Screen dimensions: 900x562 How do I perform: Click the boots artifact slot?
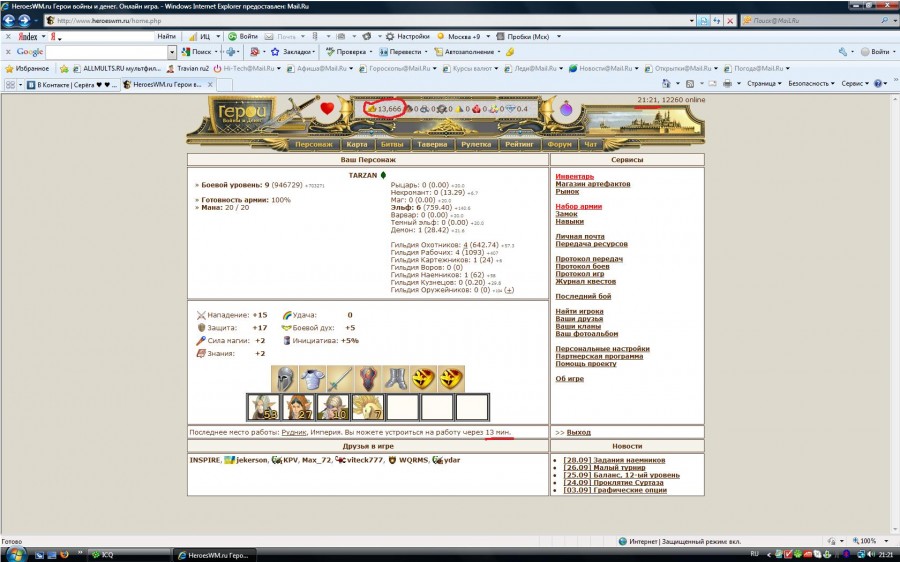pos(395,379)
